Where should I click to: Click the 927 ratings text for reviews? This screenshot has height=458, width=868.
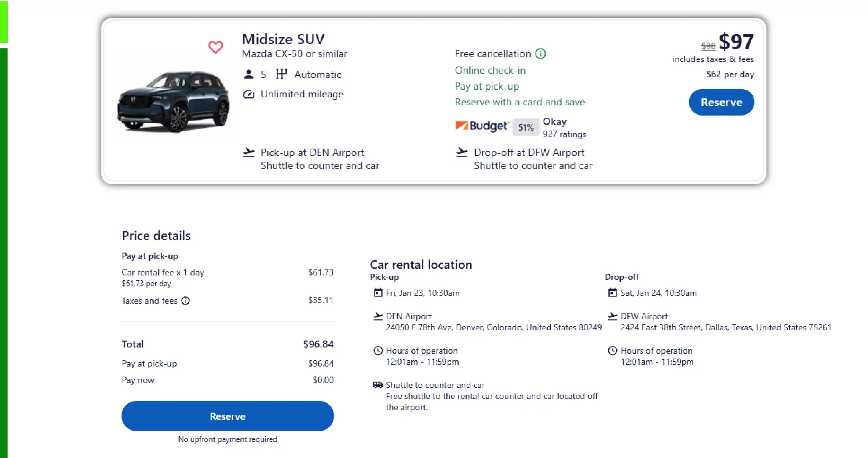coord(564,134)
